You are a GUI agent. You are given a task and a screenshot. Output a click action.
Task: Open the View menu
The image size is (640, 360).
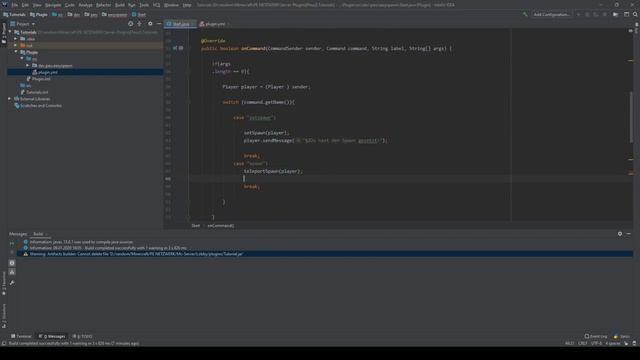(37, 5)
